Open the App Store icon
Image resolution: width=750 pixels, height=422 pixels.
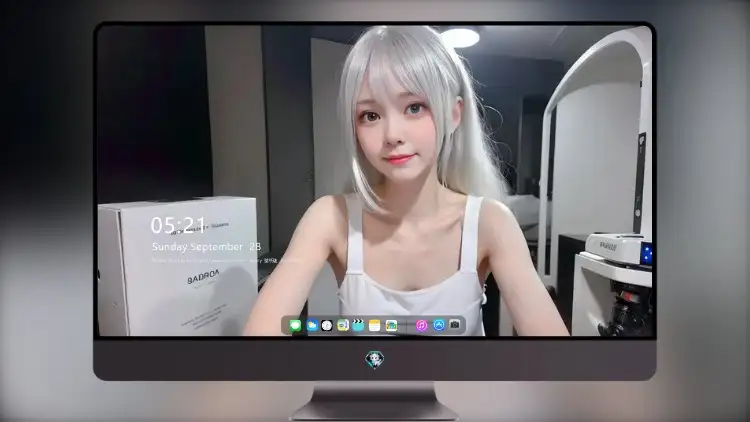[439, 325]
